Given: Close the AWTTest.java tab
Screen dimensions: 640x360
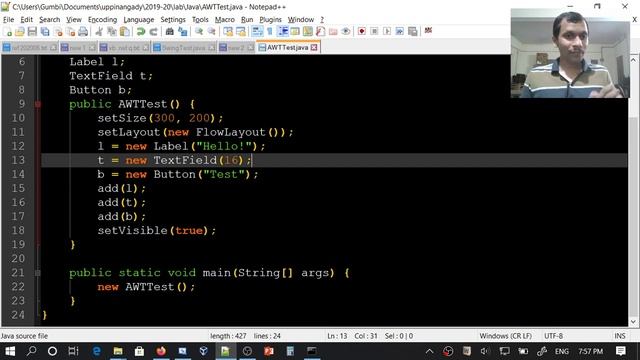Looking at the screenshot, I should tap(314, 48).
